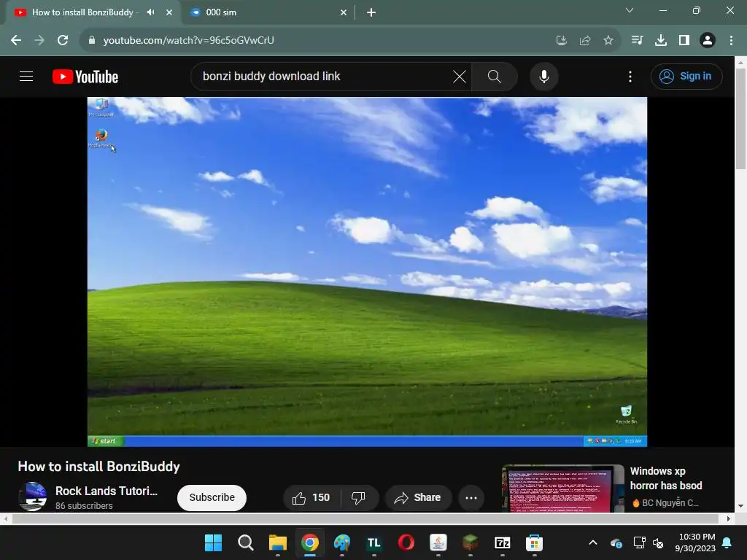Open Windows xp horror has bsod title
The width and height of the screenshot is (747, 560).
coord(666,478)
